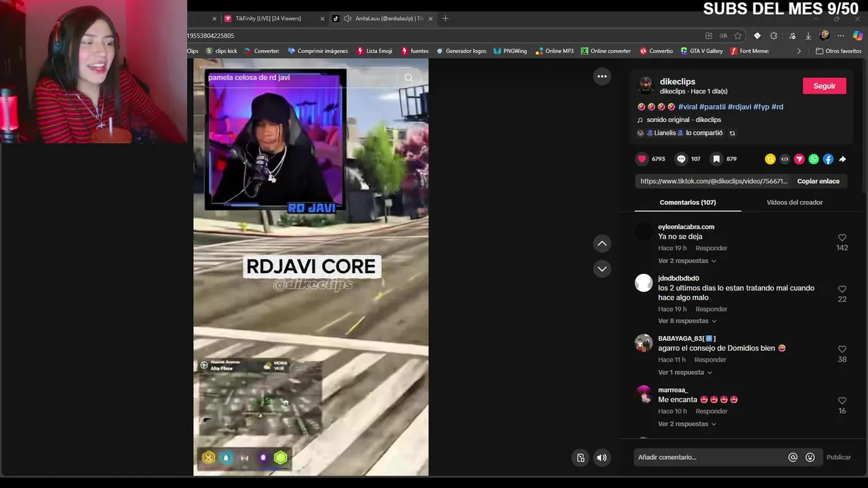Like marrreaa_'s comment heart

[x=842, y=401]
